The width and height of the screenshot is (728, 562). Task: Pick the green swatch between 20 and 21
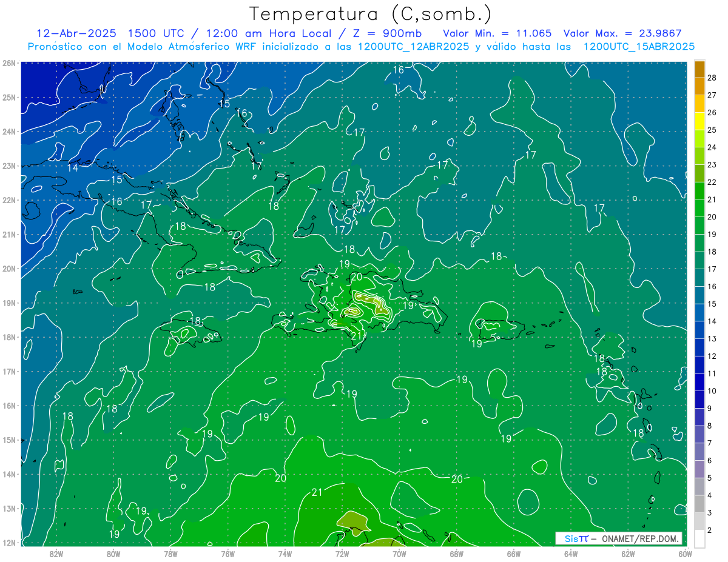[x=699, y=208]
